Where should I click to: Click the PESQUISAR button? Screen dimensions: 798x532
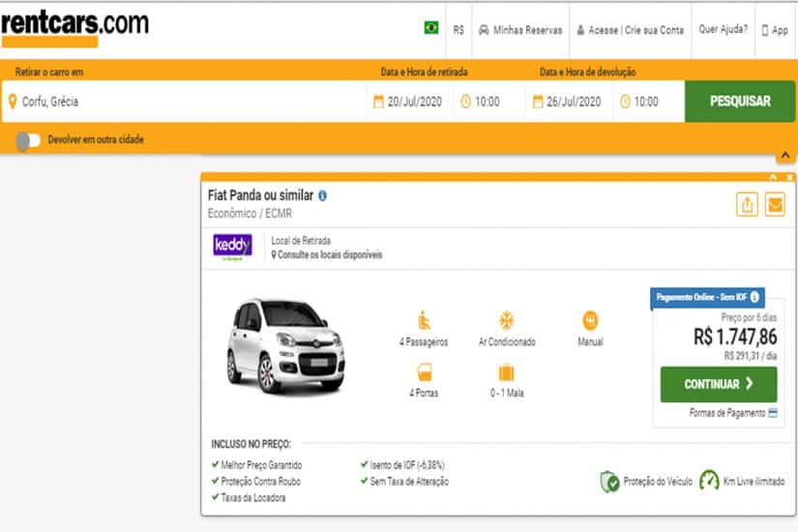click(x=739, y=102)
